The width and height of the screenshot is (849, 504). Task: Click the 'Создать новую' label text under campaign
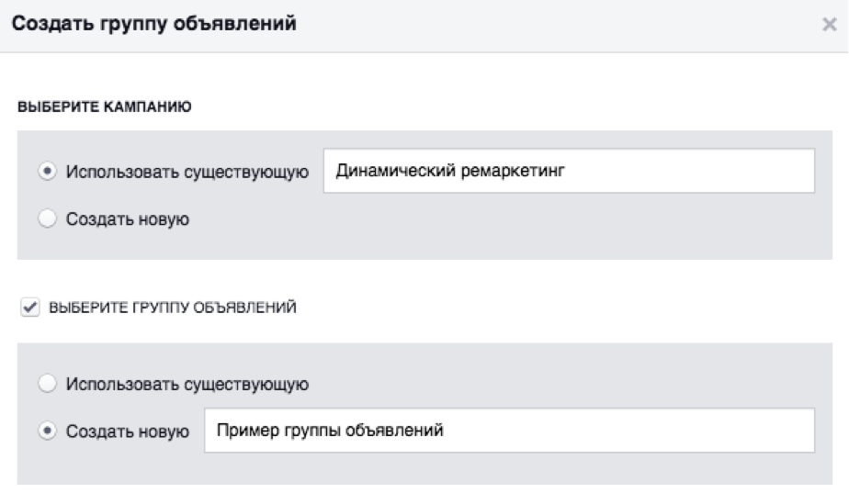click(128, 218)
